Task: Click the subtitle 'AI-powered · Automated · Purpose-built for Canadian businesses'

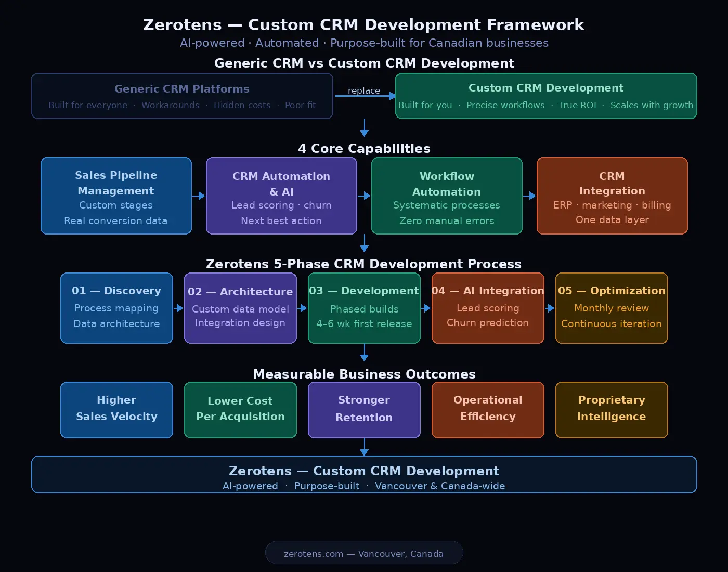Action: [364, 43]
